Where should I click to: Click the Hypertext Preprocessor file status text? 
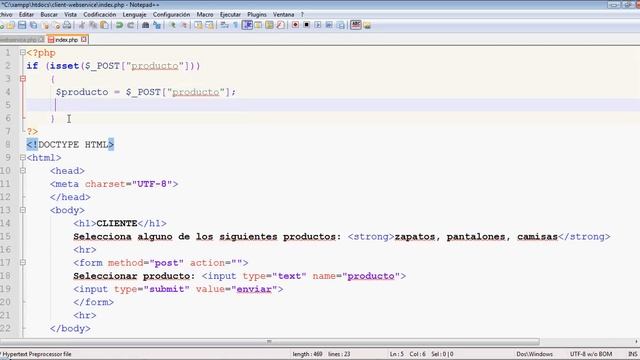tap(37, 354)
